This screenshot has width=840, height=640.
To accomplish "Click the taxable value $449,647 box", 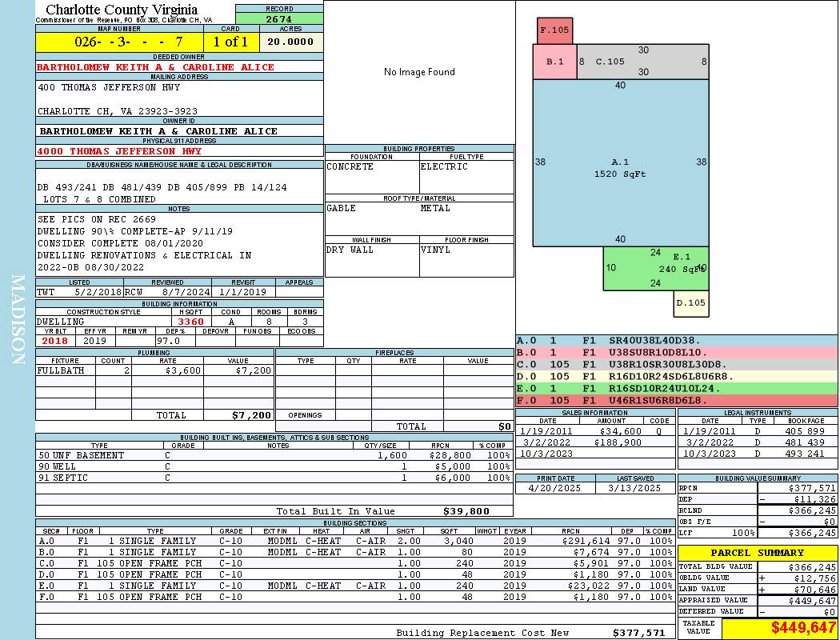I will 779,627.
